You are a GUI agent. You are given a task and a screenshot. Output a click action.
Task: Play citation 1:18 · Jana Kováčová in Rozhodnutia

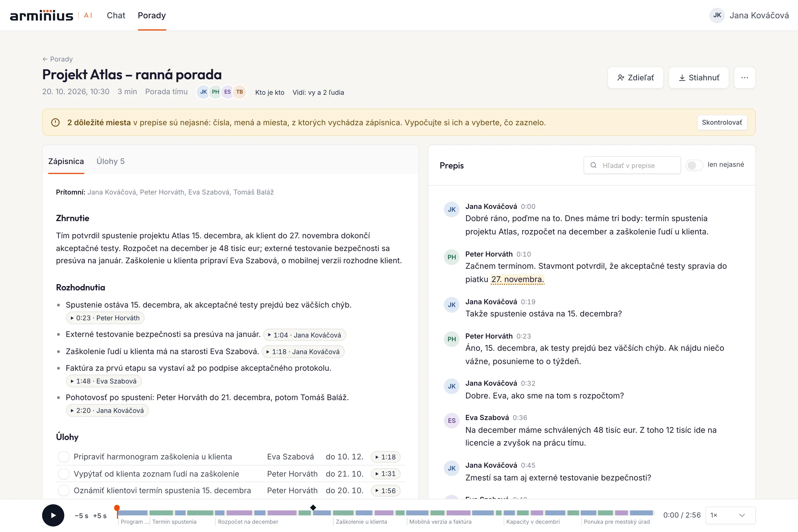point(303,352)
